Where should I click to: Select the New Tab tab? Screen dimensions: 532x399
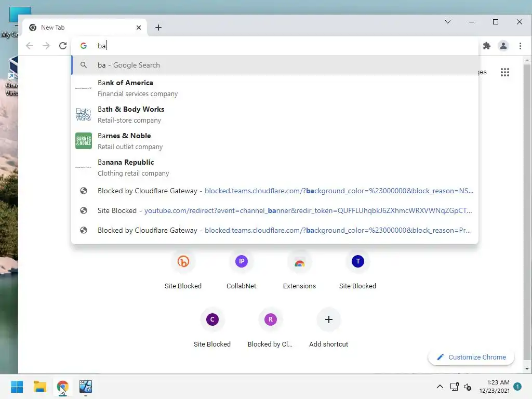[x=85, y=28]
